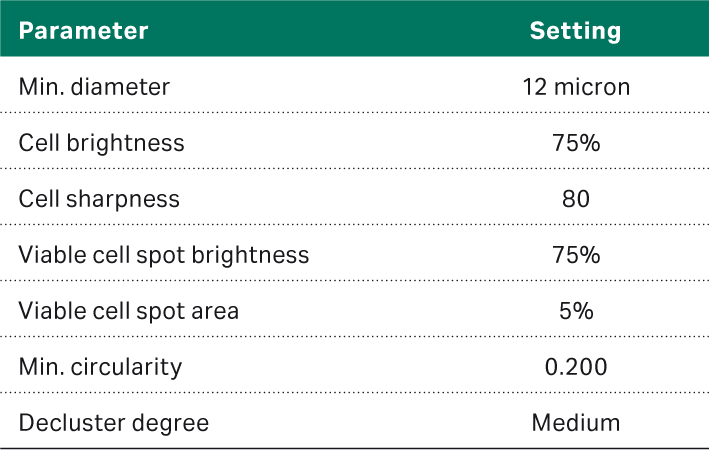The height and width of the screenshot is (450, 709).
Task: Select the Viable cell spot area label
Action: pyautogui.click(x=129, y=311)
